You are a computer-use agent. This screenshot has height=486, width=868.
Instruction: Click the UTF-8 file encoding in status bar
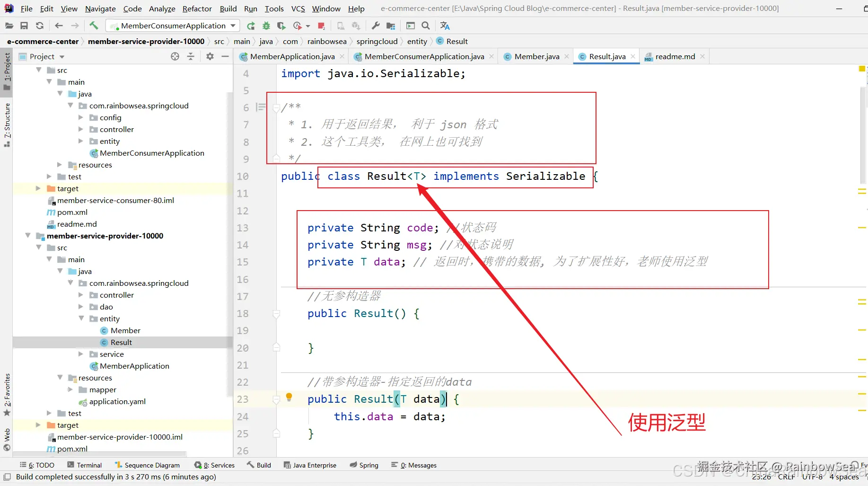(x=812, y=477)
